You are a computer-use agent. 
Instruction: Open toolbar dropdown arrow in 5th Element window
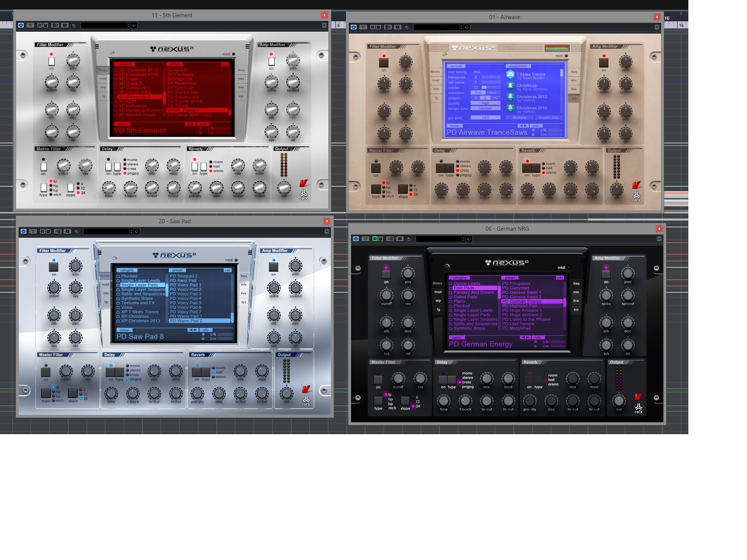coord(324,25)
